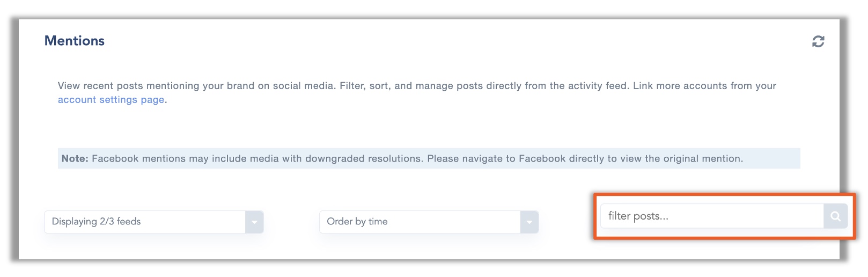The image size is (868, 277).
Task: Refresh the Mentions feed
Action: coord(818,41)
